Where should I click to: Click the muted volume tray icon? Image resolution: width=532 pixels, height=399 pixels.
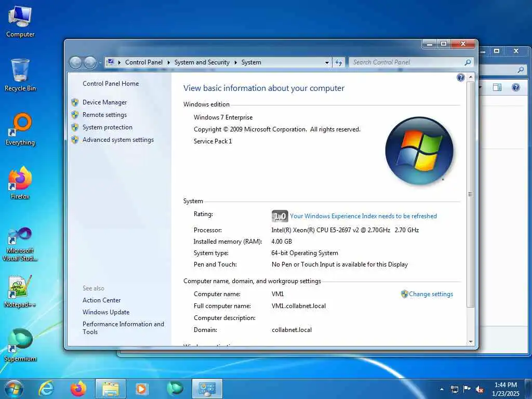[x=480, y=389]
